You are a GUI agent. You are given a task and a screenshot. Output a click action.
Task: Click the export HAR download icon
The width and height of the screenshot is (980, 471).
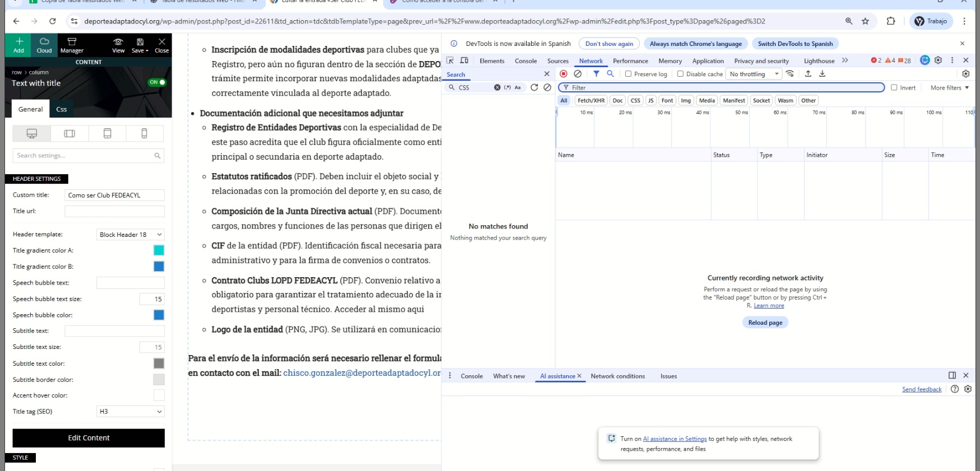tap(822, 74)
